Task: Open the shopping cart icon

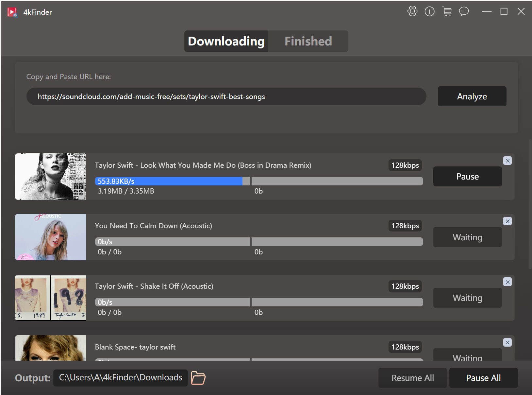Action: coord(447,12)
